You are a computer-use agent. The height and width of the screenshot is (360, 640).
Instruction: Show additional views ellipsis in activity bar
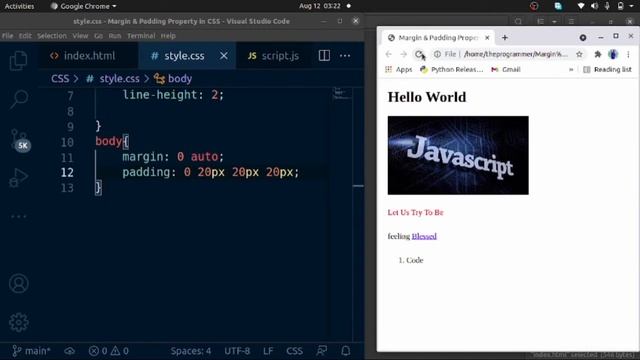(19, 216)
